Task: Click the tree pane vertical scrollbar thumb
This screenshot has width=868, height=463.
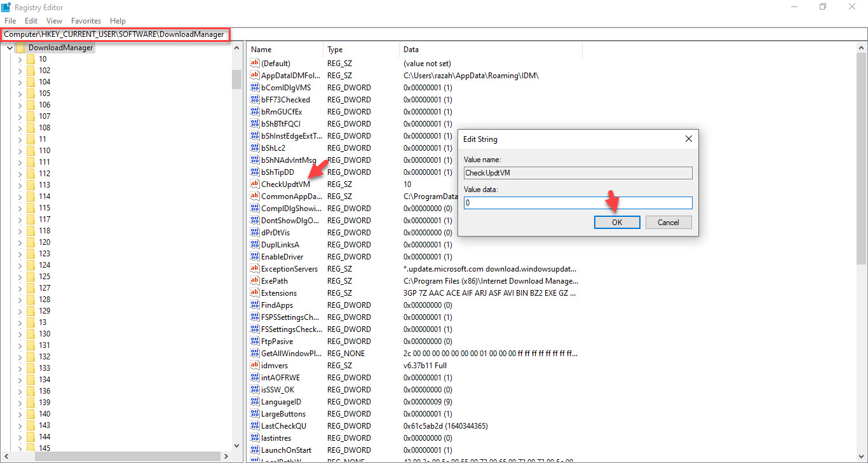Action: pos(236,79)
